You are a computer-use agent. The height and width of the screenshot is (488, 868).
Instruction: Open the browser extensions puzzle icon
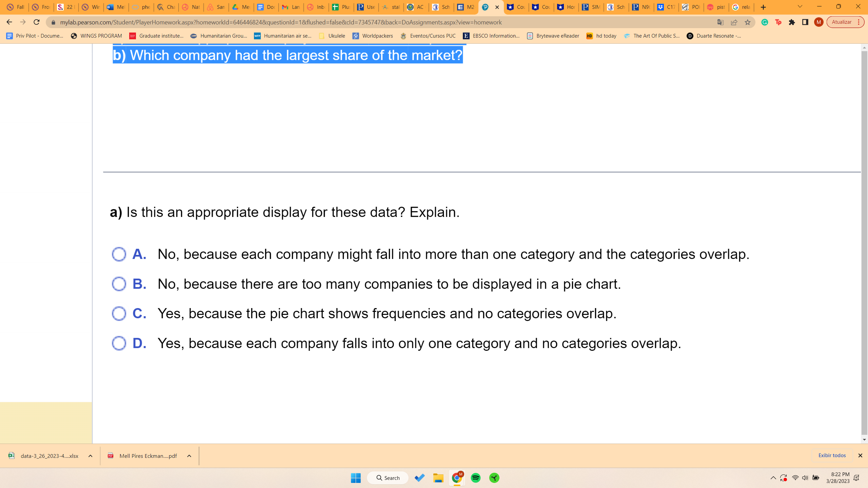click(x=792, y=22)
